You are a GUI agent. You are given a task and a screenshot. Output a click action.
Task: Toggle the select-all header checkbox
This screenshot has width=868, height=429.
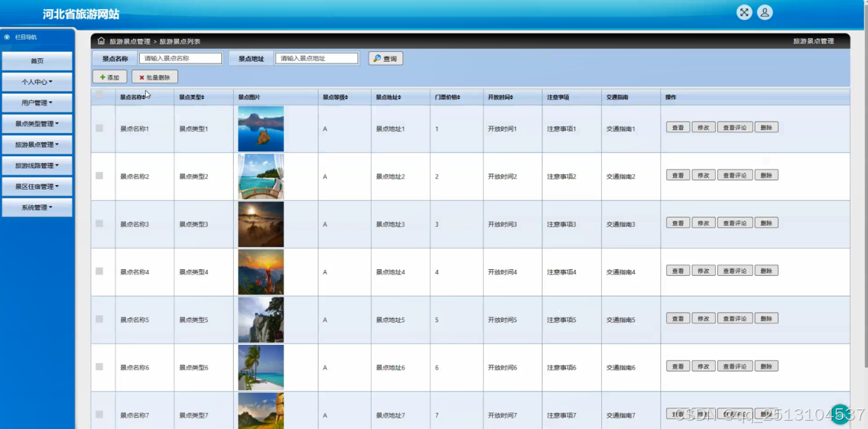tap(99, 94)
